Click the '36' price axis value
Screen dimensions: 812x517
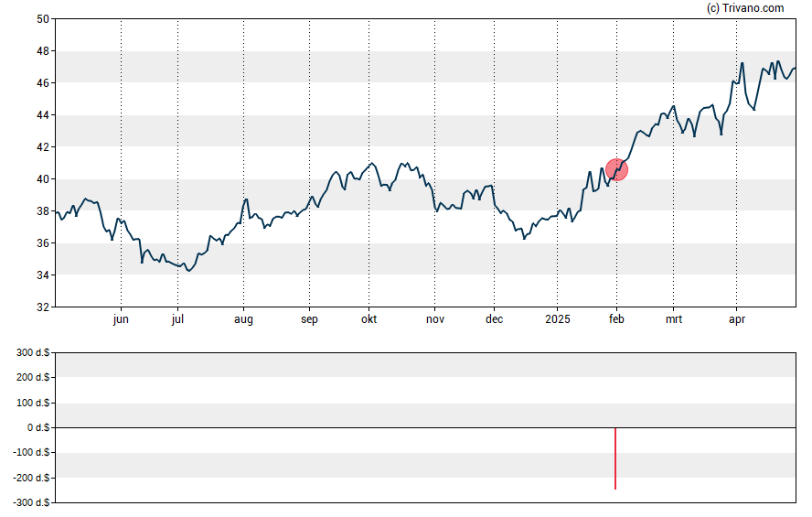[43, 243]
